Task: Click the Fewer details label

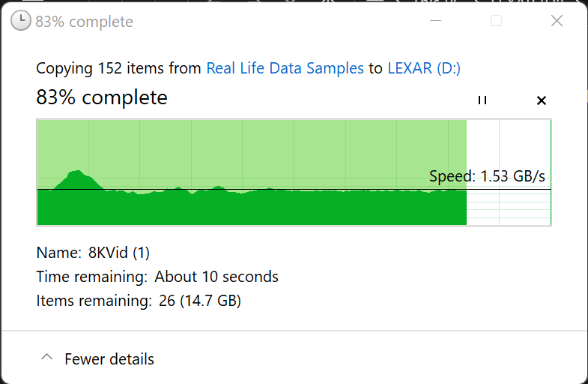Action: (109, 359)
